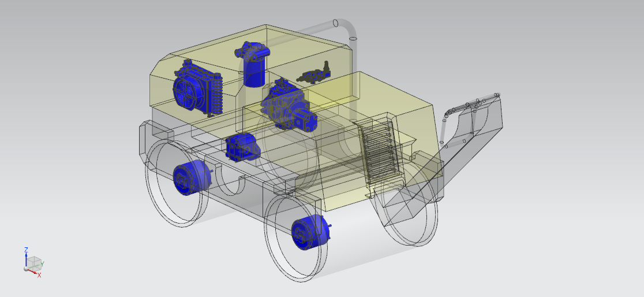The height and width of the screenshot is (297, 644).
Task: Click the blue hydraulic pump below the hood
Action: click(x=242, y=147)
